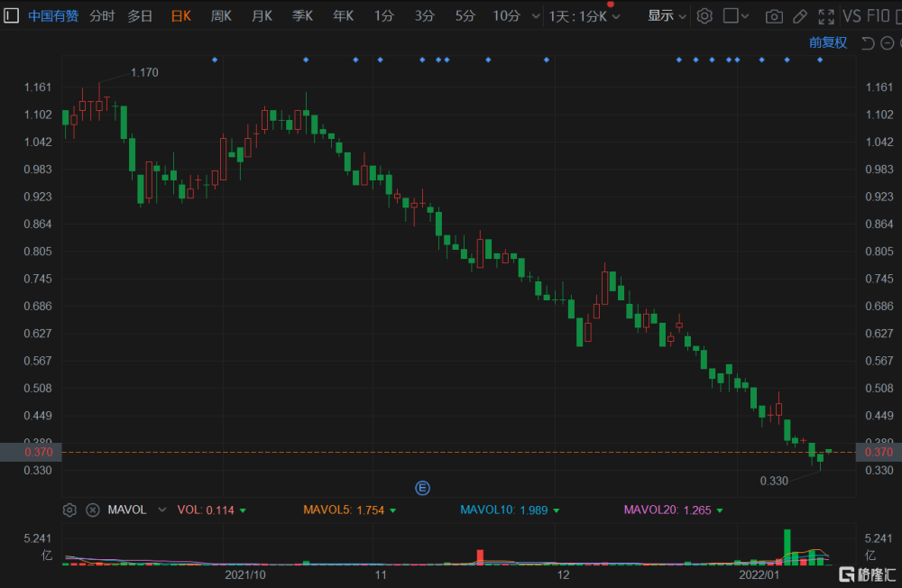The height and width of the screenshot is (588, 902).
Task: Toggle the left sidebar panel icon
Action: pyautogui.click(x=11, y=15)
